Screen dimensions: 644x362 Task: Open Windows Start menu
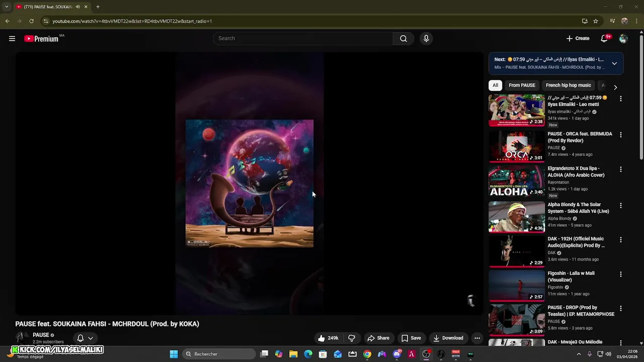coord(174,354)
